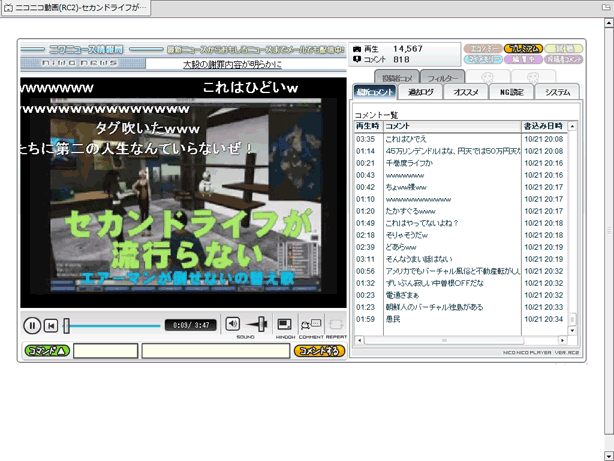
Task: Click the purple 編集中 badge
Action: 523,59
